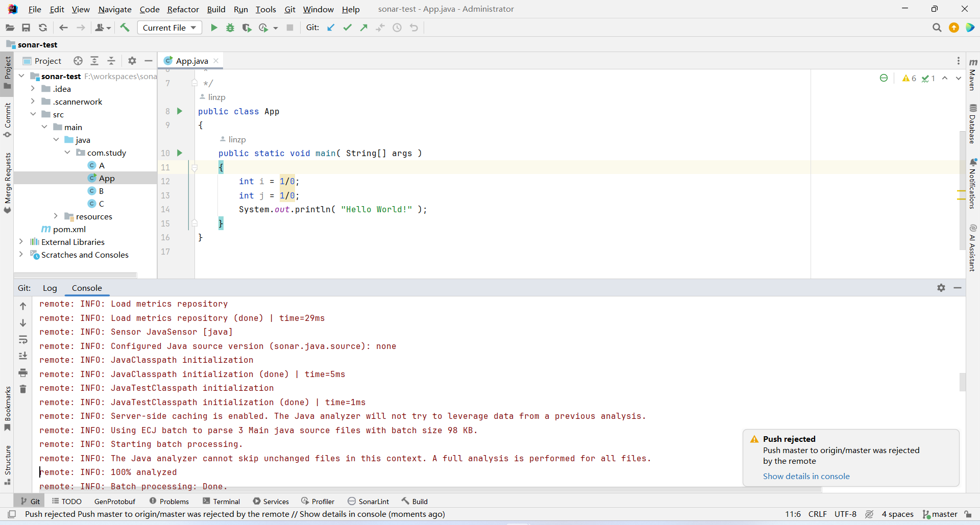Close the App.java editor tab
This screenshot has width=980, height=525.
tap(216, 61)
